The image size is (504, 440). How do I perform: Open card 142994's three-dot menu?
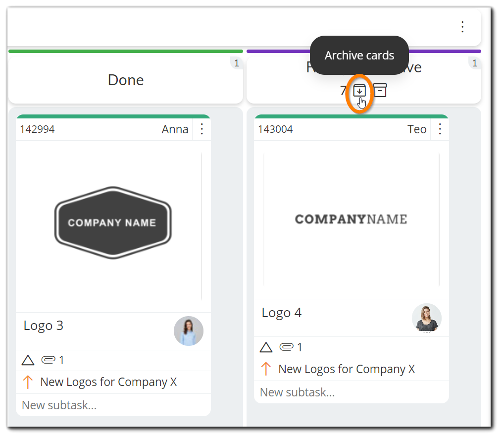(202, 129)
